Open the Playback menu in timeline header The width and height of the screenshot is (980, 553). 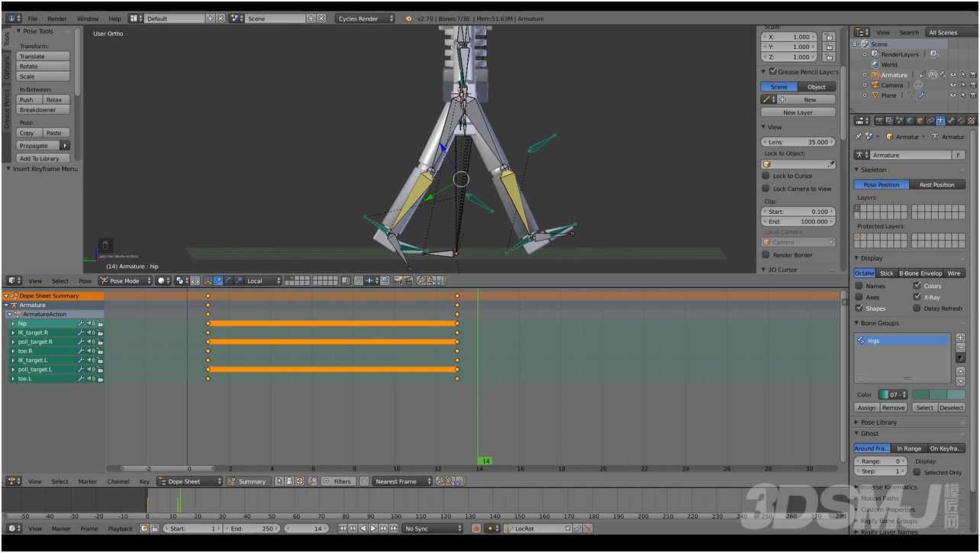tap(120, 529)
